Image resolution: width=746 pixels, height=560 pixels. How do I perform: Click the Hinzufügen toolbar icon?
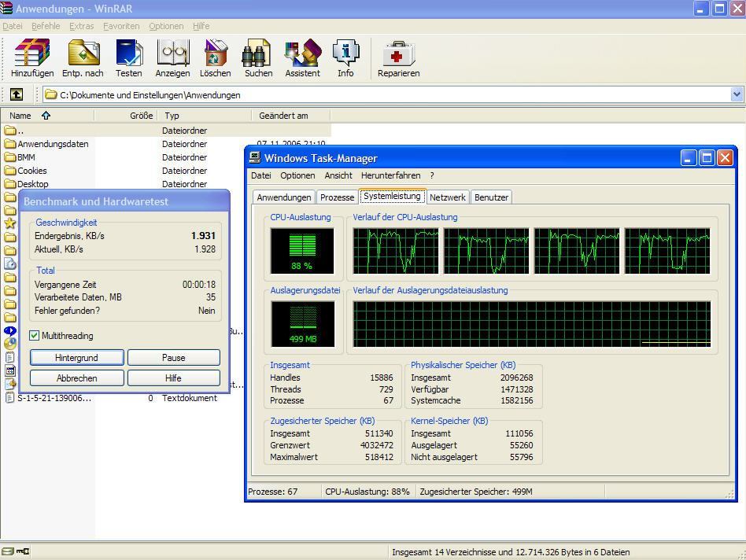[x=32, y=52]
